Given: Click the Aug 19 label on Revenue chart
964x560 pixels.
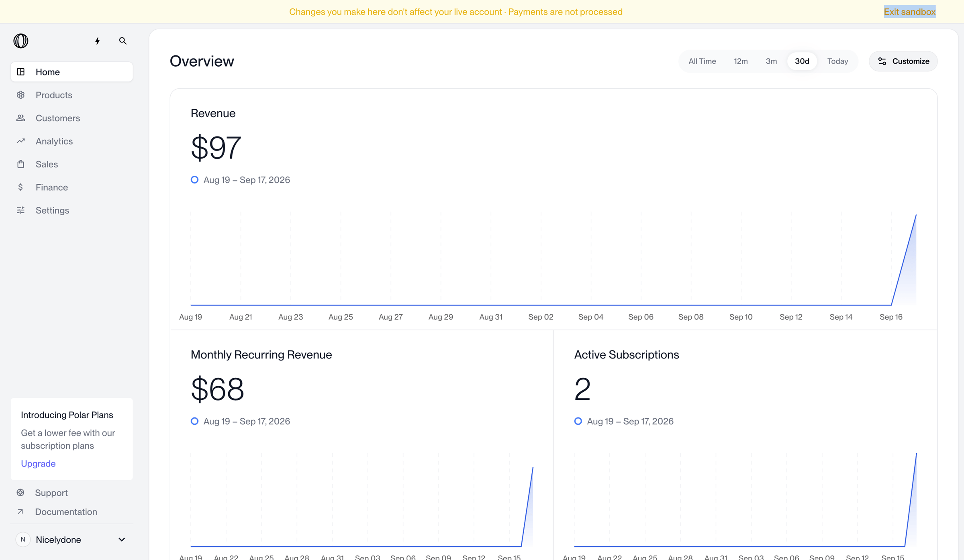Looking at the screenshot, I should tap(190, 317).
